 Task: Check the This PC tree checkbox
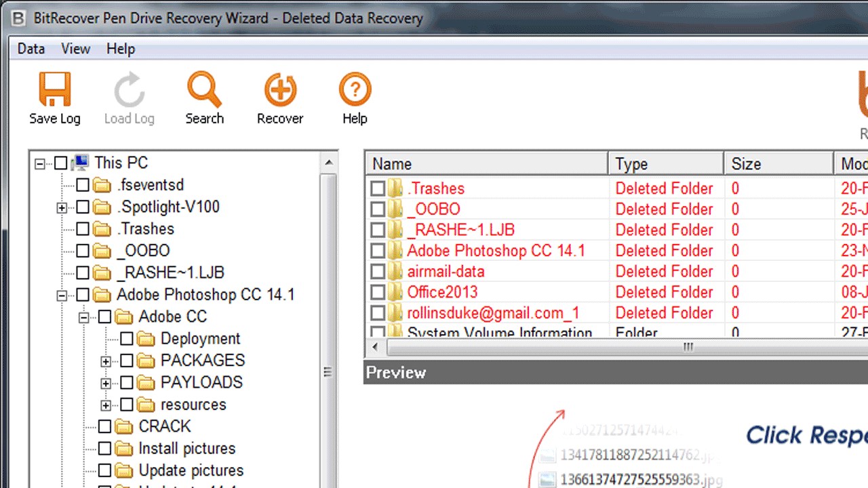coord(61,163)
